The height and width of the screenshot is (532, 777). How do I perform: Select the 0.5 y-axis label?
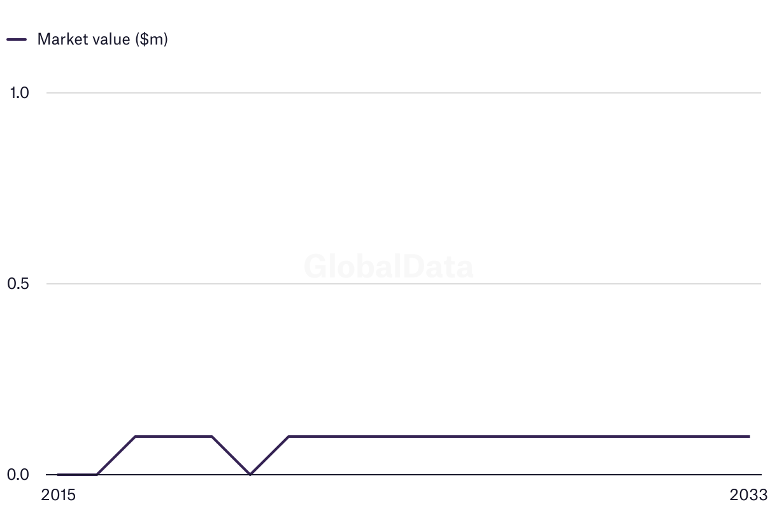(x=18, y=284)
